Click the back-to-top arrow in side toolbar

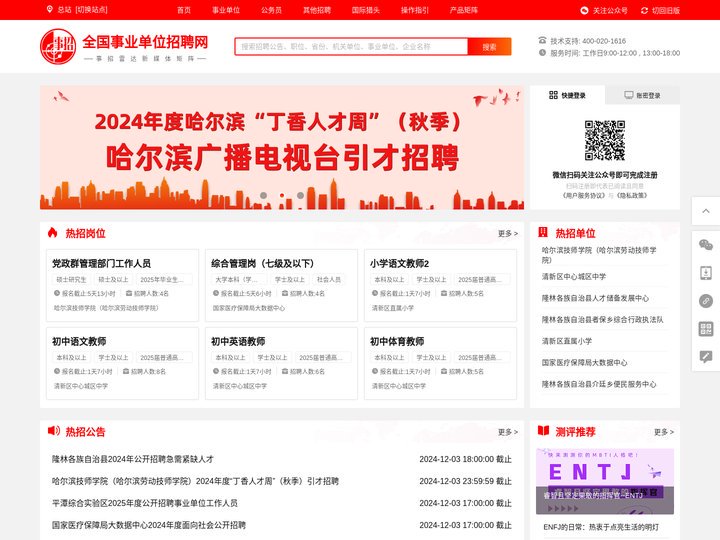coord(706,211)
